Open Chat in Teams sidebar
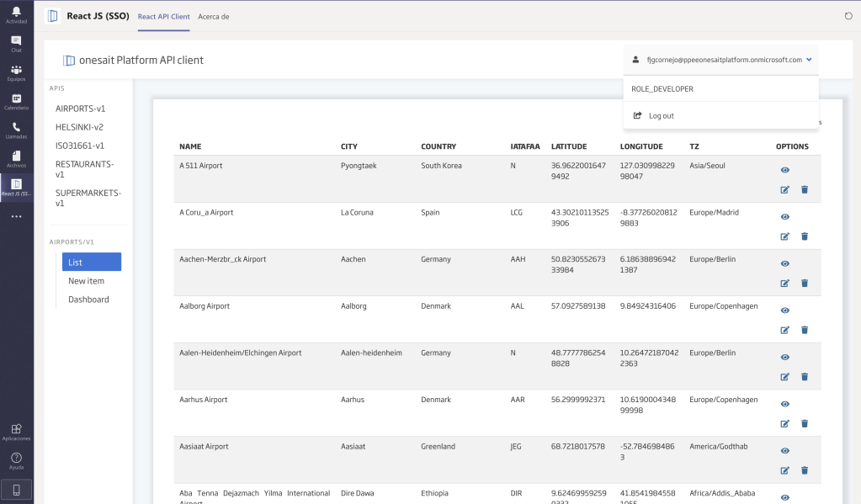 click(x=16, y=44)
